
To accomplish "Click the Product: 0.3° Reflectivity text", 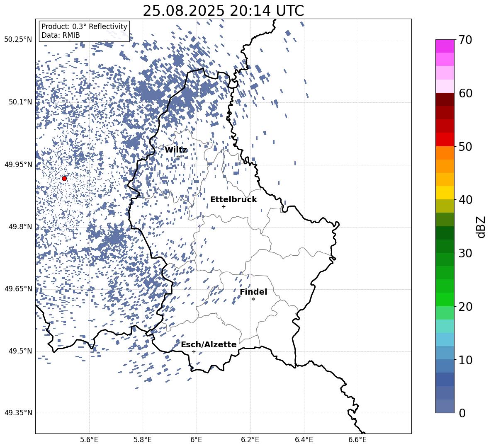I will 84,27.
